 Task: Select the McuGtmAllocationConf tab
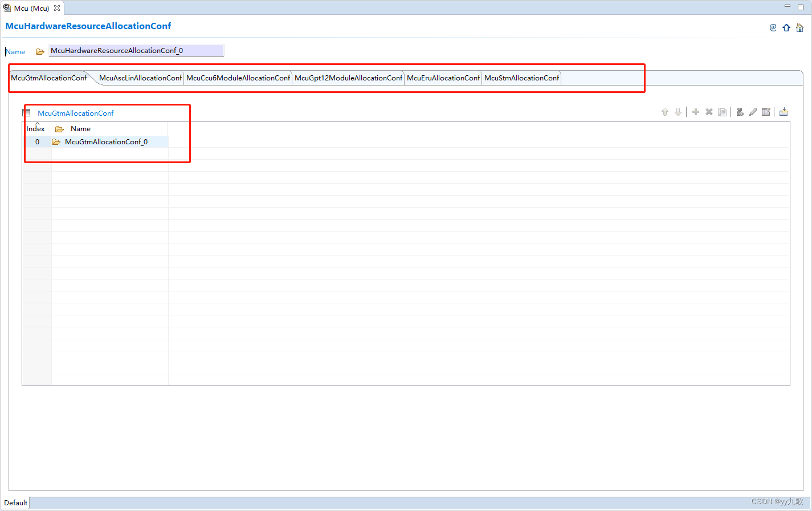point(49,78)
